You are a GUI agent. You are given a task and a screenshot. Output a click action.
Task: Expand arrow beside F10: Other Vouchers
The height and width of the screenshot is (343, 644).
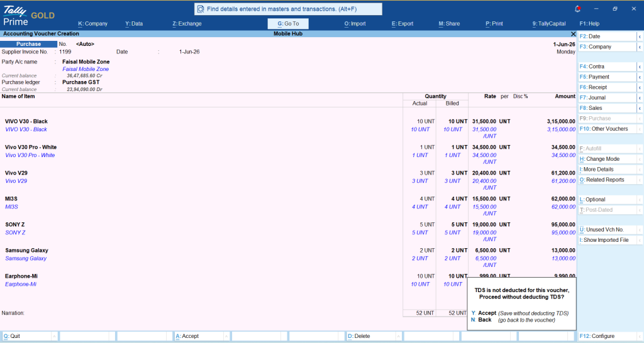tap(640, 129)
